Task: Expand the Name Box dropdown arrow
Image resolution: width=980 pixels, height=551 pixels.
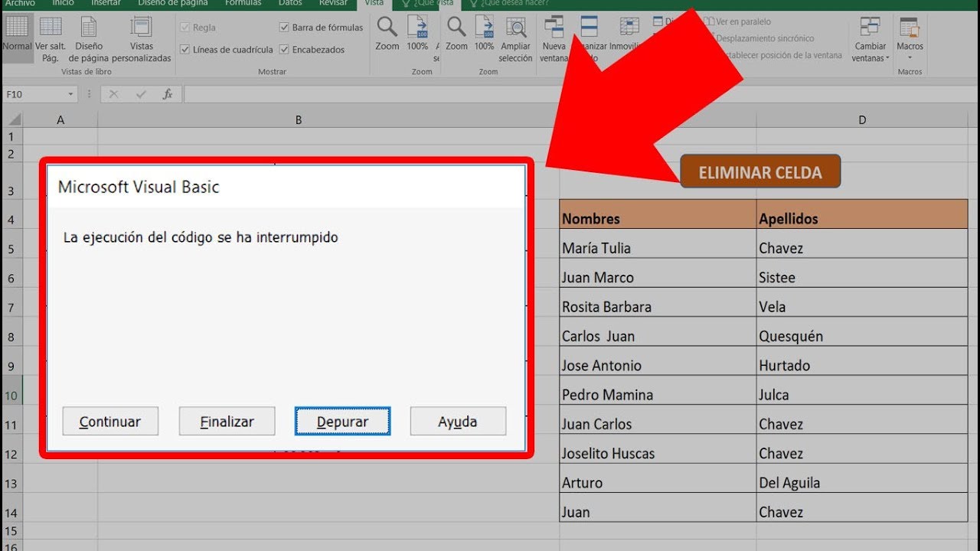Action: point(71,94)
